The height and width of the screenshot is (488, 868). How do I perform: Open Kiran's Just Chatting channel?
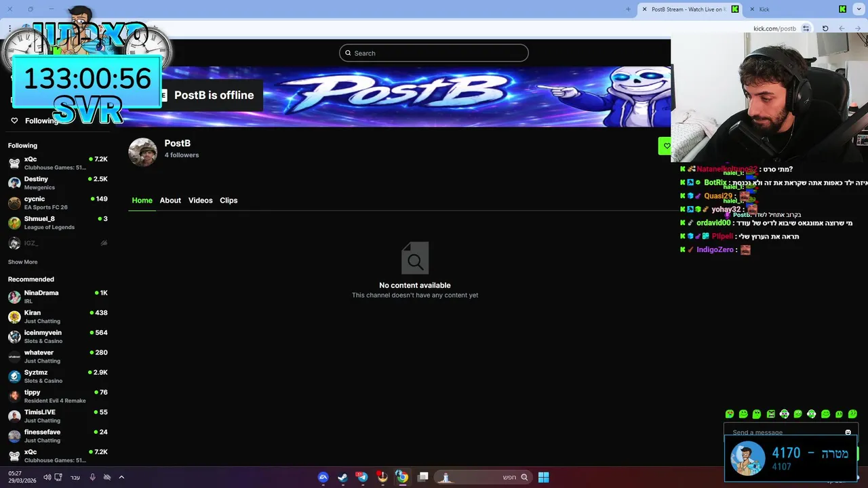[x=58, y=317]
